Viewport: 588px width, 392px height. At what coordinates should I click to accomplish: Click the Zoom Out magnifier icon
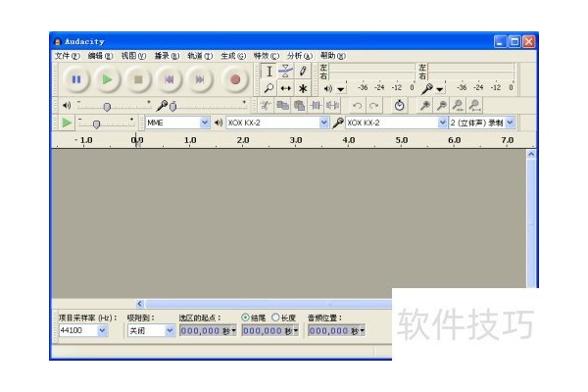(442, 106)
